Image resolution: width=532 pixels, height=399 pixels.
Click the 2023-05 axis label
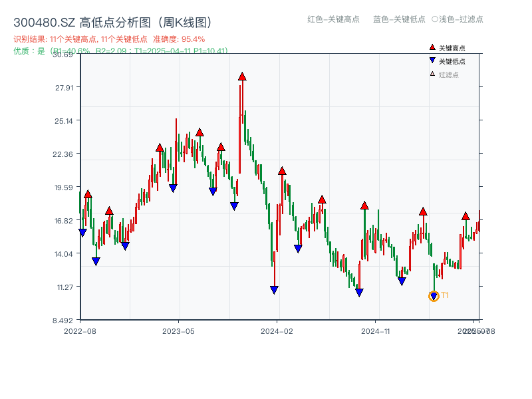tap(177, 331)
